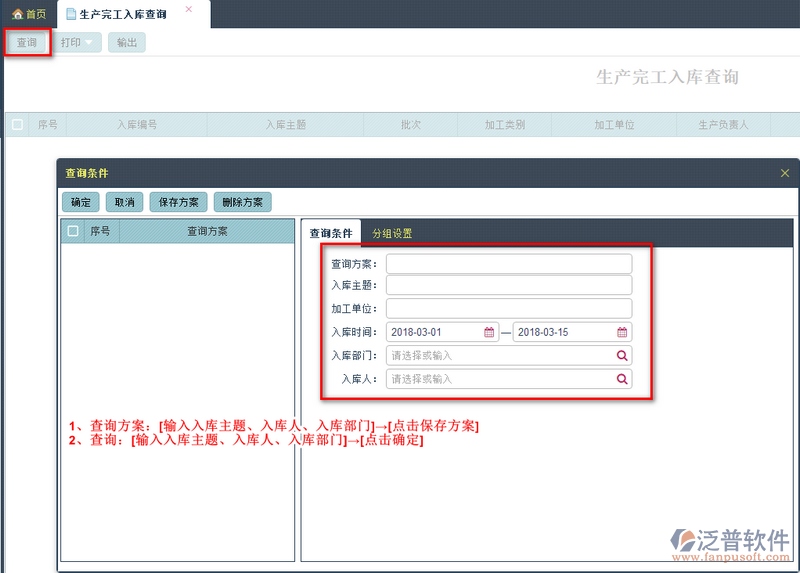The width and height of the screenshot is (800, 573).
Task: Click the 序号 header in 查询方案 list
Action: tap(100, 231)
